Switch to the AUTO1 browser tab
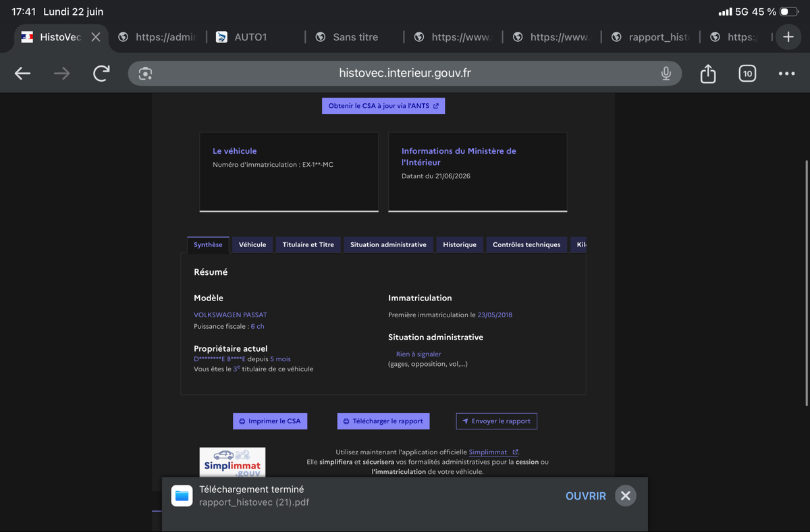This screenshot has height=532, width=810. [251, 37]
